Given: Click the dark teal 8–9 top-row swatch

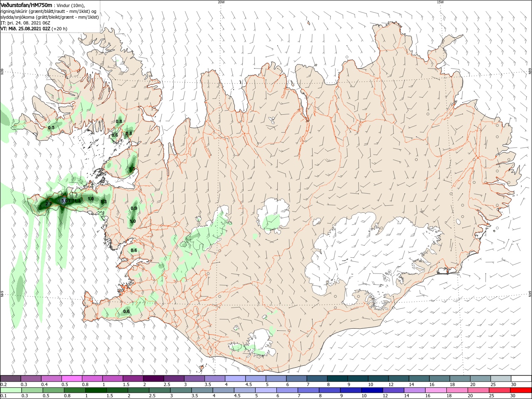Looking at the screenshot, I should pyautogui.click(x=337, y=379).
